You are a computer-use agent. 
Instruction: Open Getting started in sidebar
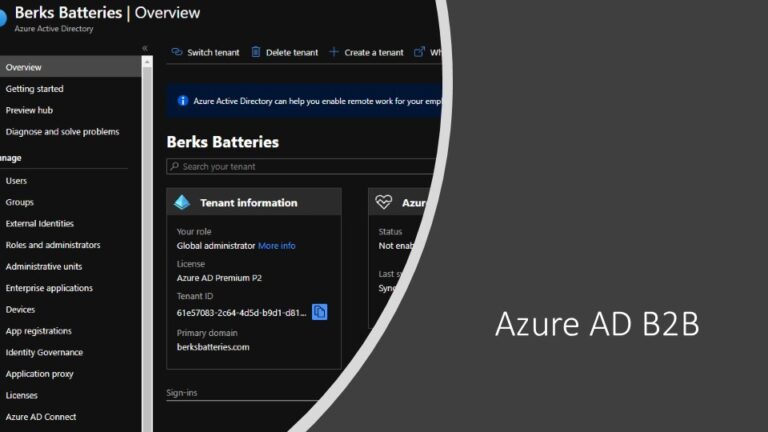34,89
